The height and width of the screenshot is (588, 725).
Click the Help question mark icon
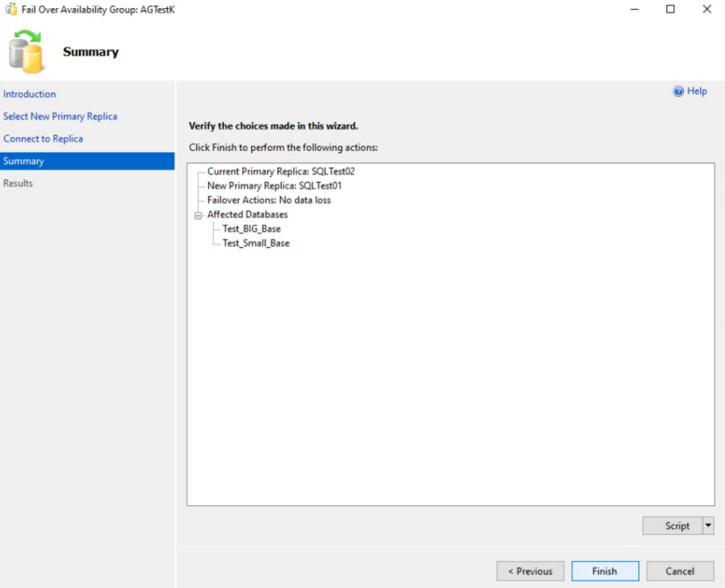coord(678,91)
